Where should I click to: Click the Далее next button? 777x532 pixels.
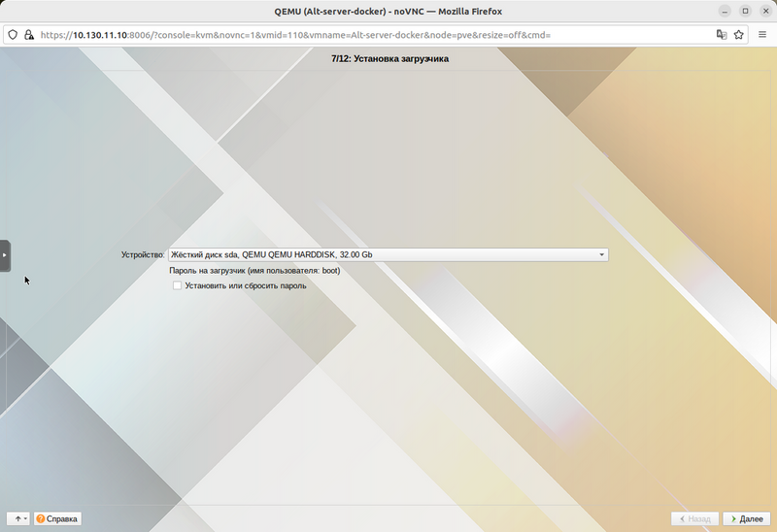tap(746, 518)
